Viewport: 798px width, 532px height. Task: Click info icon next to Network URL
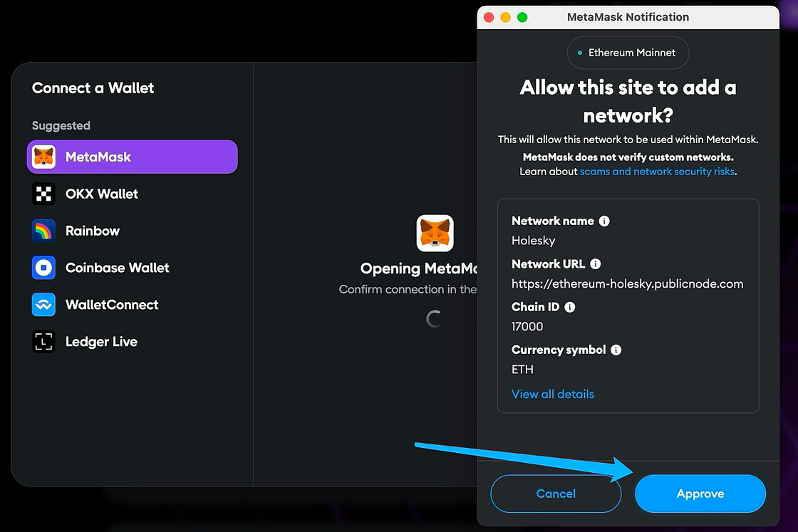(x=596, y=264)
